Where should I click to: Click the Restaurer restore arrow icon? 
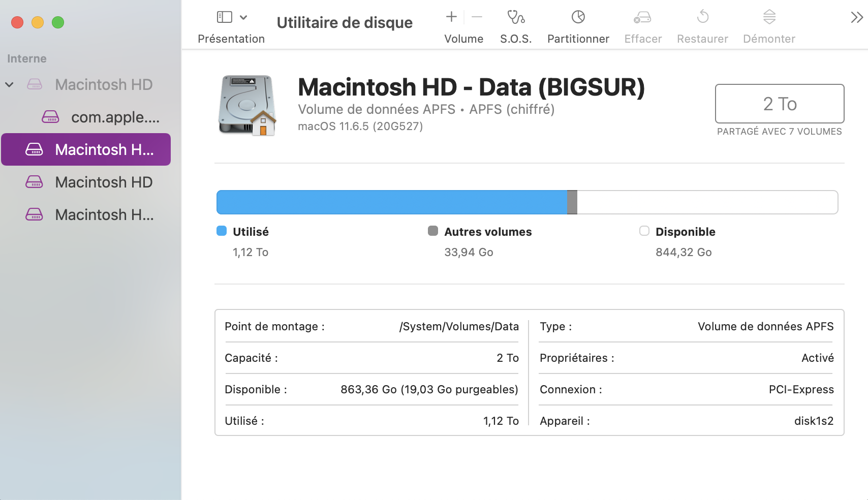[x=703, y=17]
